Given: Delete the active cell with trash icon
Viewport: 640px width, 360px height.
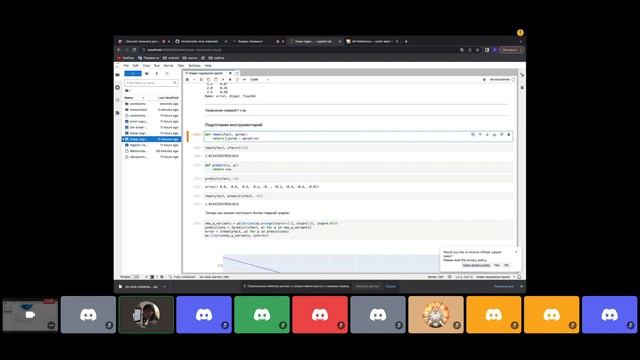Looking at the screenshot, I should point(509,134).
